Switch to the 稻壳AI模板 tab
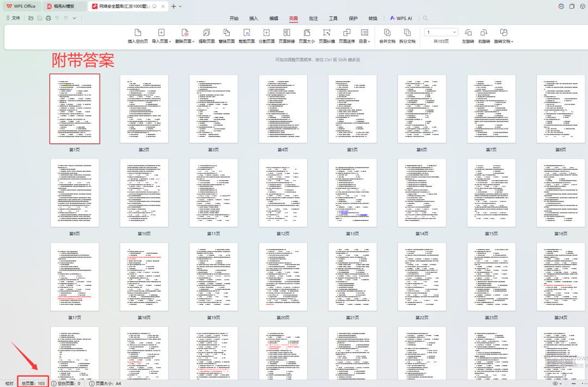Image resolution: width=588 pixels, height=387 pixels. (x=64, y=7)
